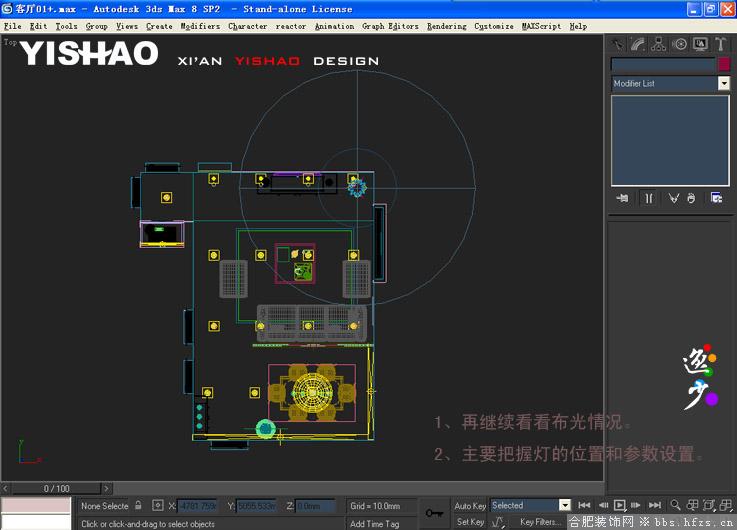Open the Animation menu
The image size is (737, 530).
click(334, 26)
